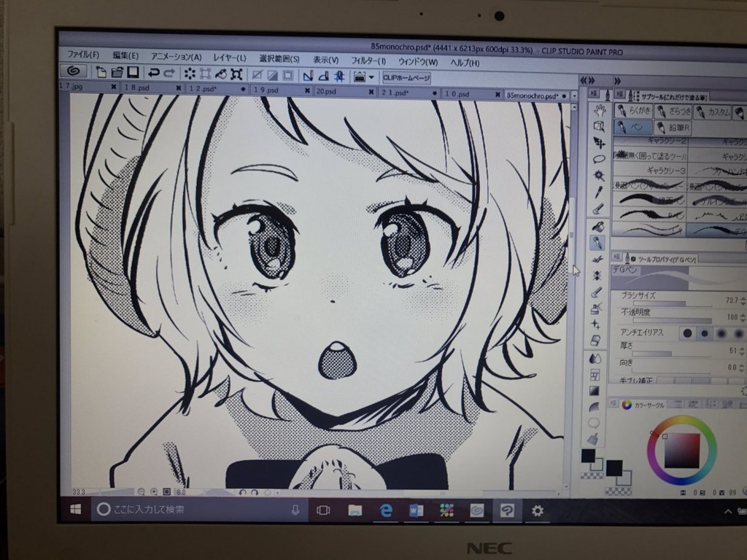Open the 編集(E) menu
The image size is (747, 560).
125,55
